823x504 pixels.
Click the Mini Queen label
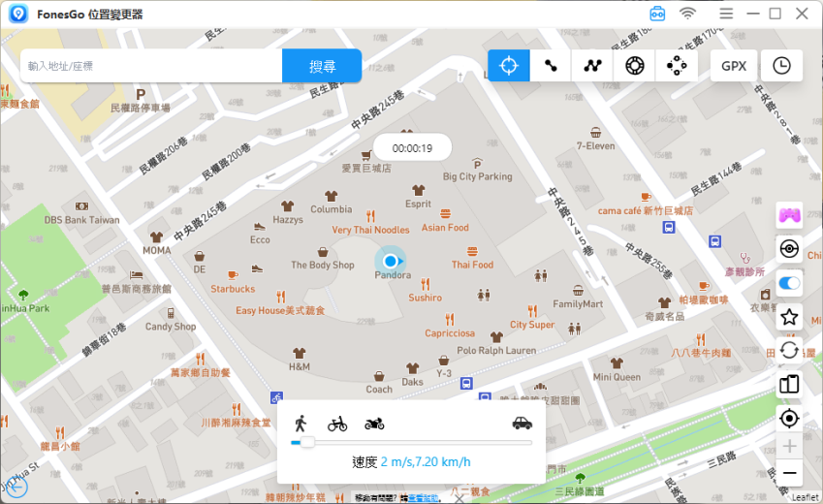tap(617, 377)
